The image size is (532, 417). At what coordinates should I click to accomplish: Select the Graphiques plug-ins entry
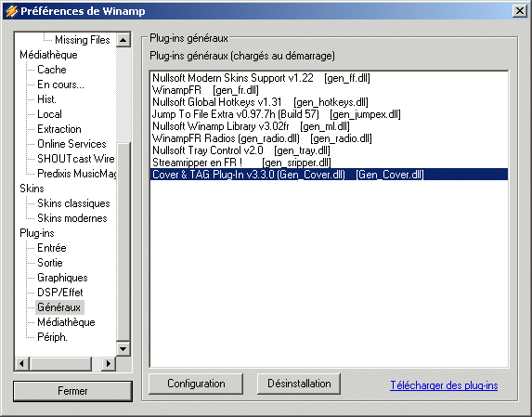pos(62,278)
